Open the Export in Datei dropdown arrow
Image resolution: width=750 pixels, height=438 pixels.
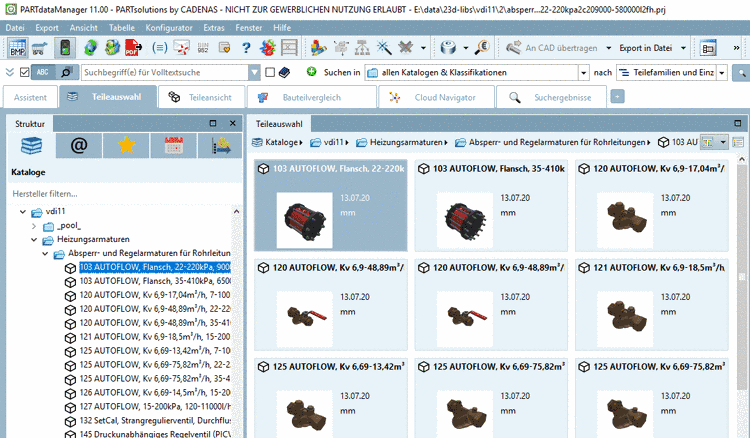pos(683,48)
